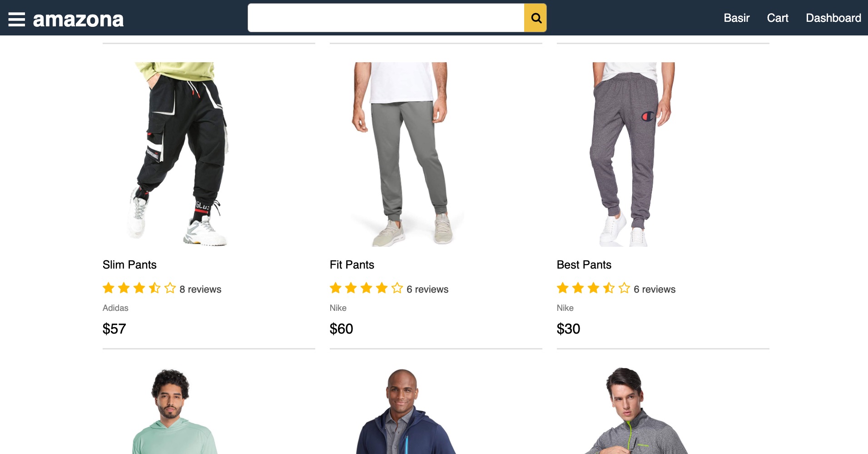Click the Slim Pants title link
The image size is (868, 454).
pos(129,264)
